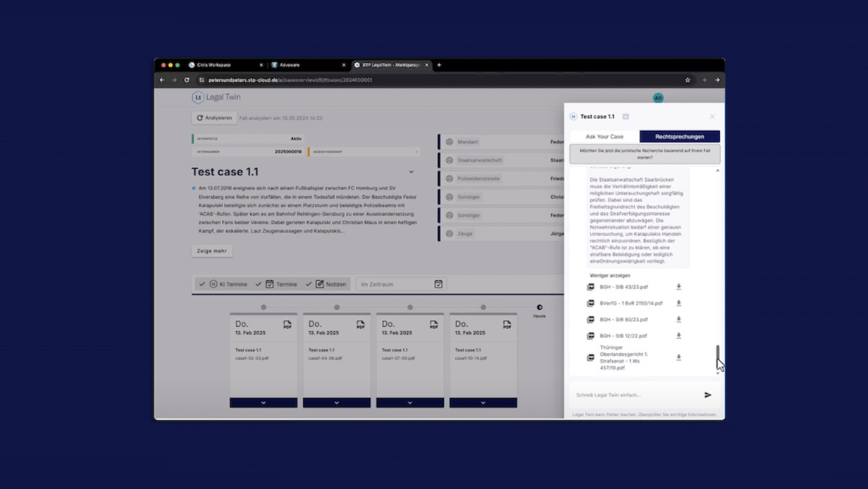Focus the Schreib Legal Twin einfach input
This screenshot has width=868, height=489.
tap(634, 395)
